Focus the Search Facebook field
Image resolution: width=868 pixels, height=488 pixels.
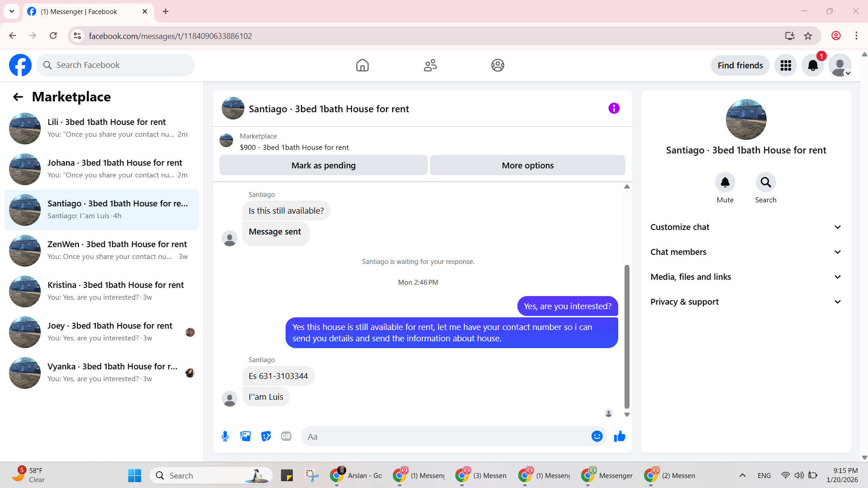click(x=115, y=65)
